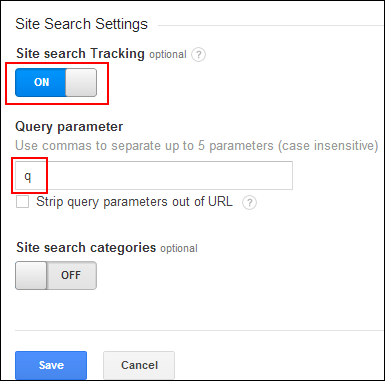The width and height of the screenshot is (385, 381).
Task: Open help icon beside Site search Tracking
Action: click(x=198, y=54)
